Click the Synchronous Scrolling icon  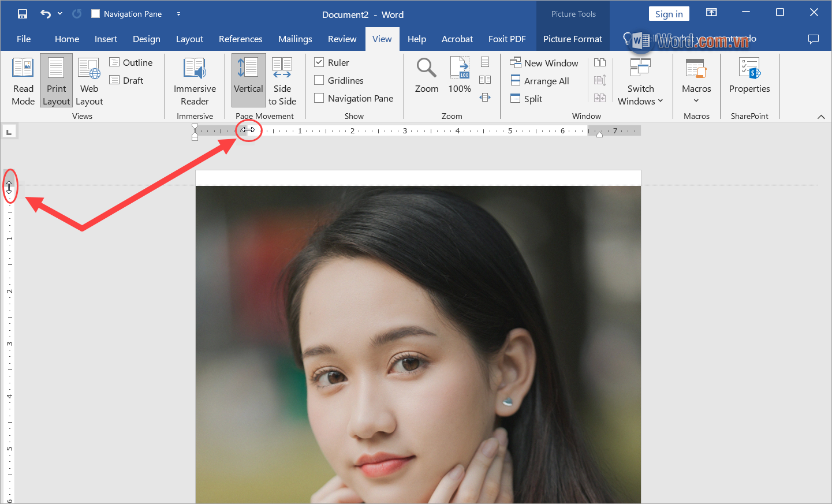(x=600, y=80)
